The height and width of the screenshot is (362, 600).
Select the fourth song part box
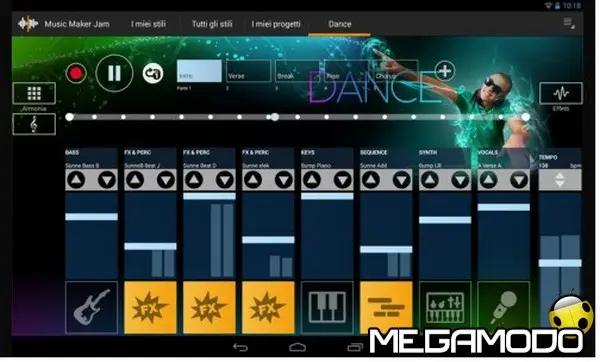coord(346,71)
